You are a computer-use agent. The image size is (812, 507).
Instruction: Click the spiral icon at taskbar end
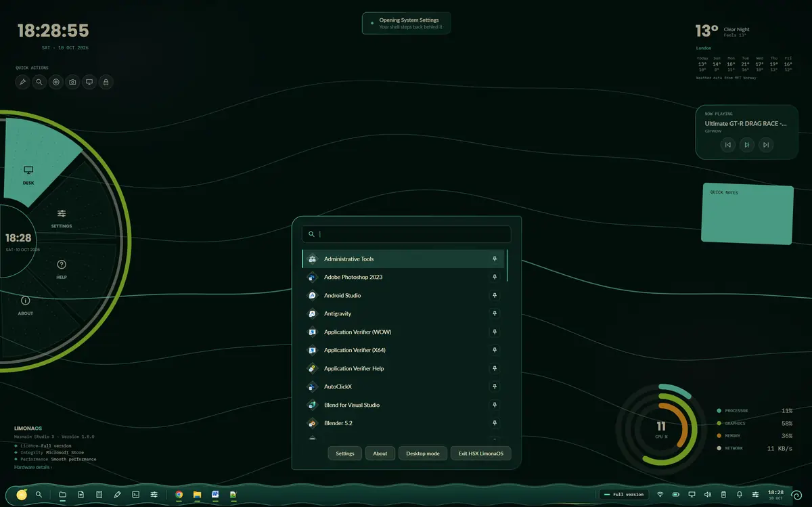796,495
